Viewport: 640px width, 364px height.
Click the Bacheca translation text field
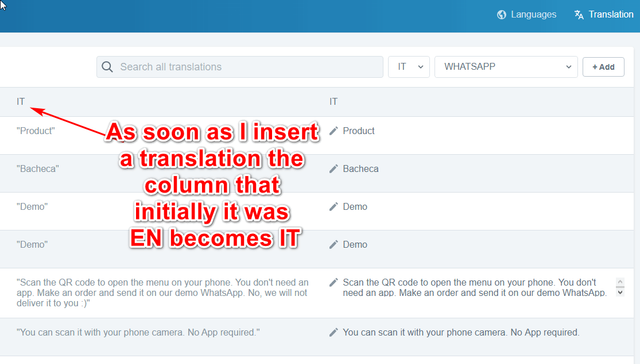(x=478, y=169)
